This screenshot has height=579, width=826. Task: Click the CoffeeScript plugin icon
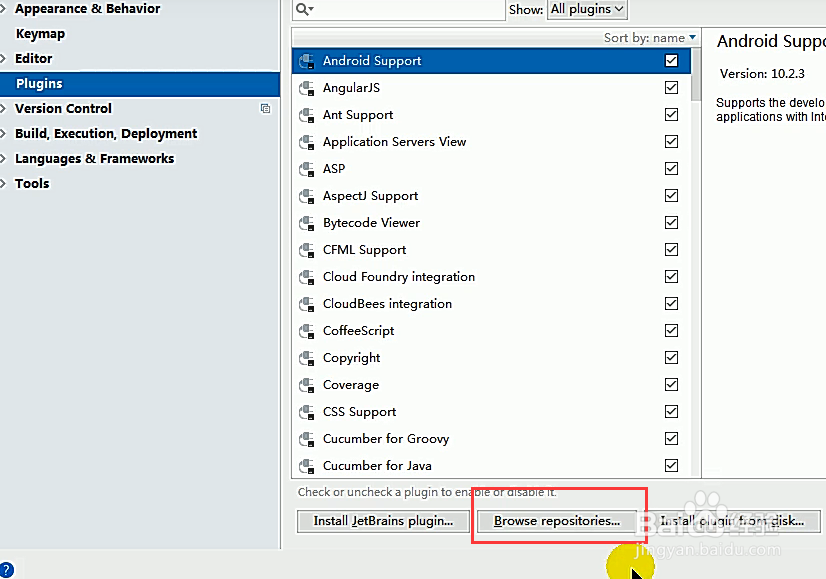click(307, 331)
